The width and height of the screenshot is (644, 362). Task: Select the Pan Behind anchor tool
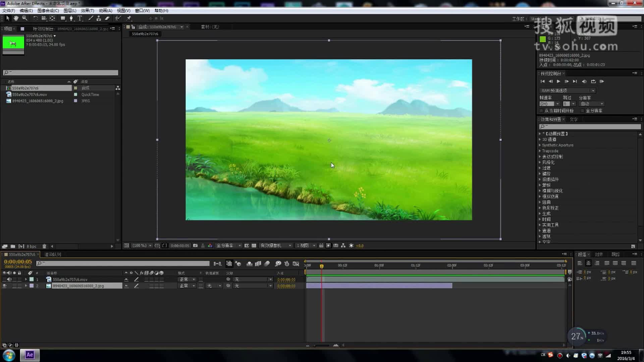click(52, 18)
